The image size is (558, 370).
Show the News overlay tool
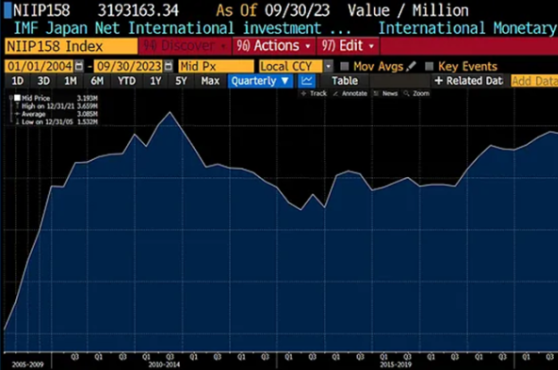coord(385,93)
